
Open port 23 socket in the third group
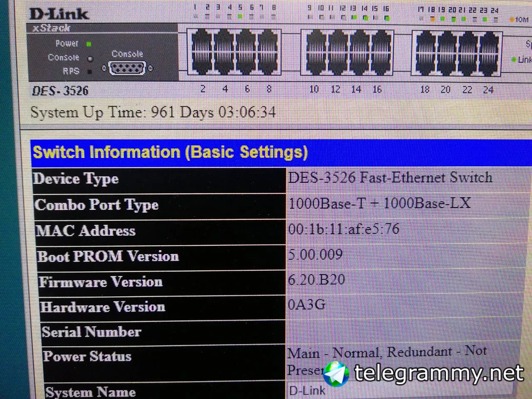point(490,42)
